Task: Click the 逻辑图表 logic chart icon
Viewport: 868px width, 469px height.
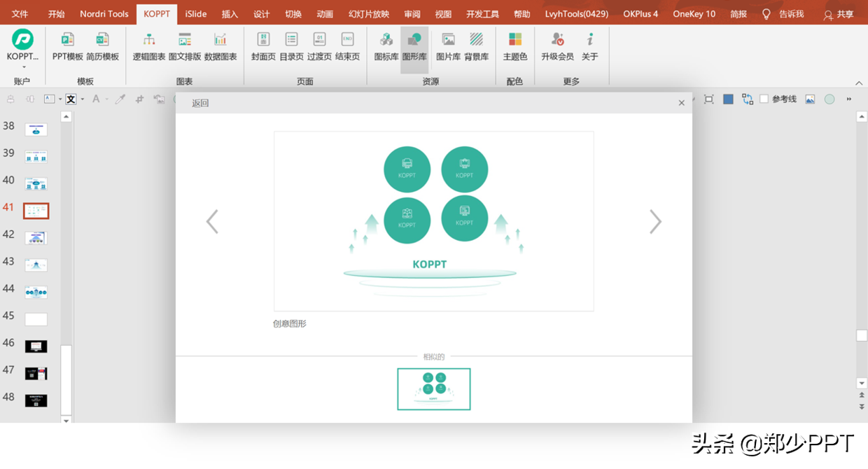Action: pyautogui.click(x=149, y=48)
